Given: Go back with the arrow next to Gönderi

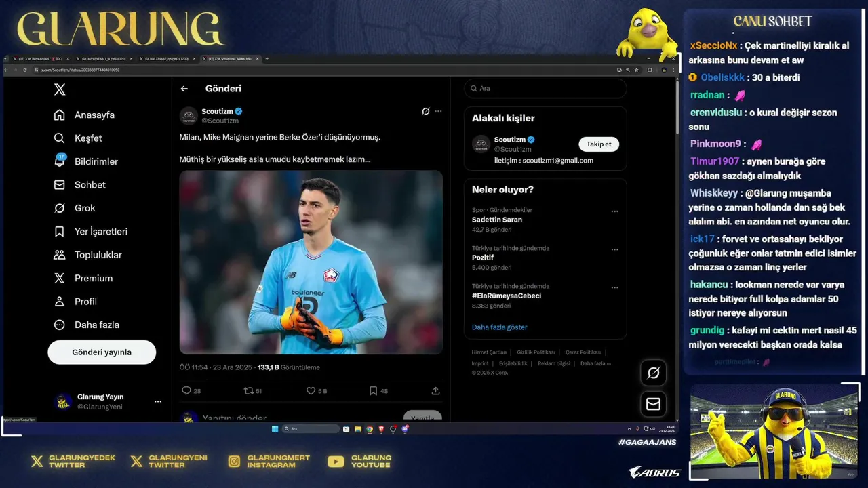Looking at the screenshot, I should (x=184, y=89).
